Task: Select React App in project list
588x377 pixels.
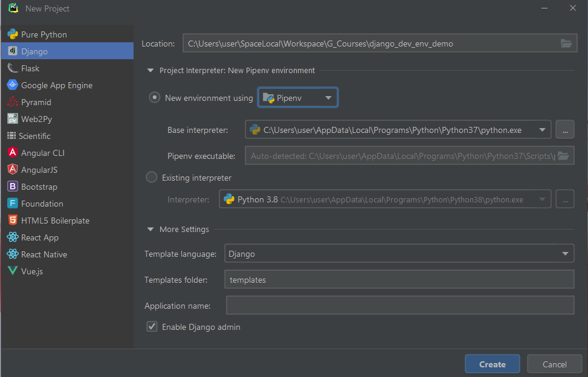Action: tap(67, 237)
